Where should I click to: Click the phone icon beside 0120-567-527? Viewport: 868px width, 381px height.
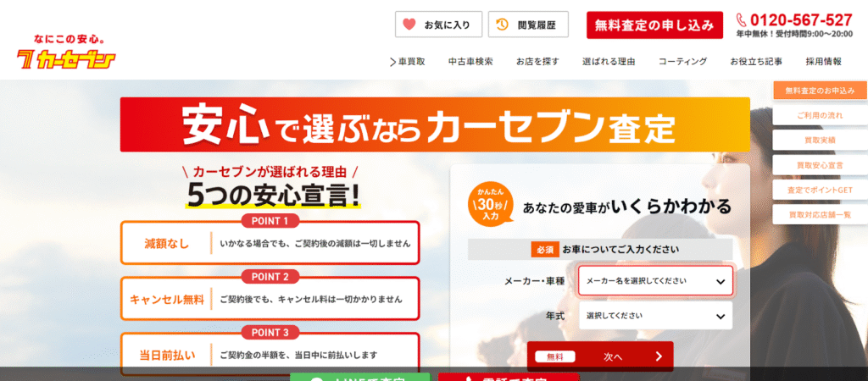coord(742,20)
